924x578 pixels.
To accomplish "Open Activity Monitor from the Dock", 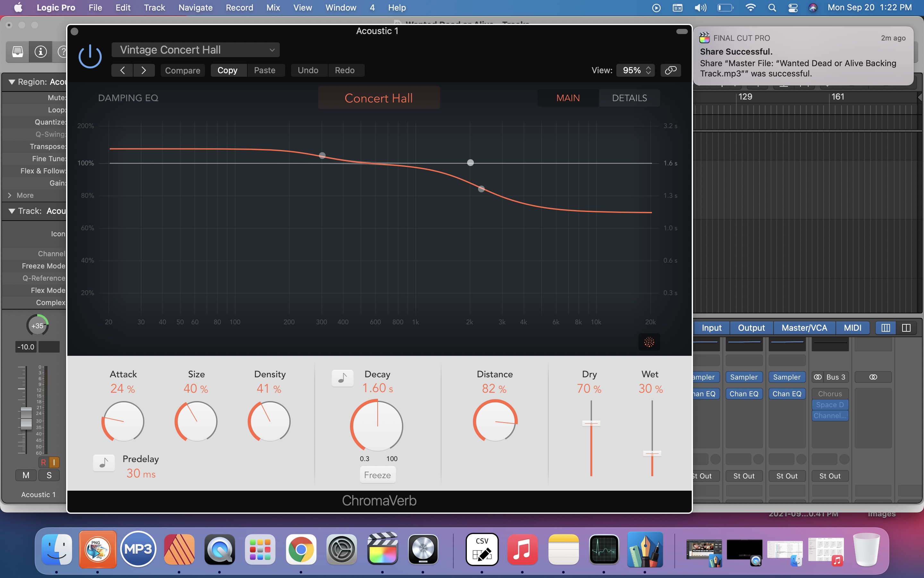I will 604,549.
